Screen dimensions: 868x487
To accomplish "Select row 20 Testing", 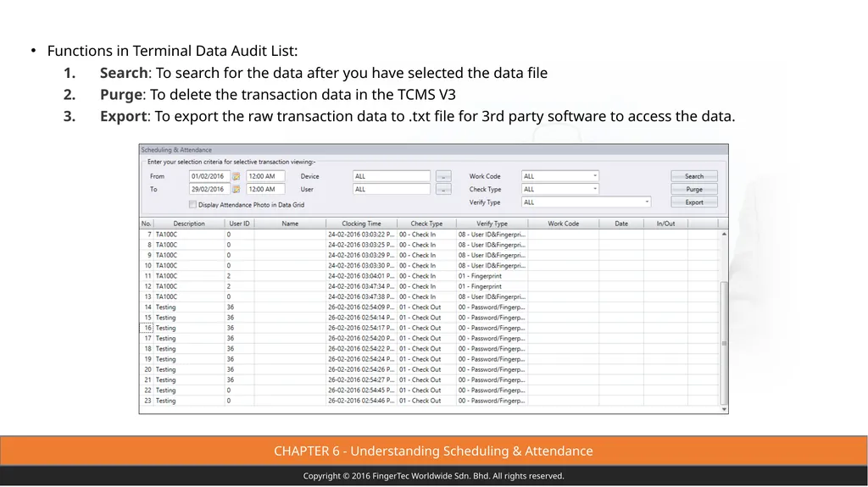I will [x=429, y=369].
